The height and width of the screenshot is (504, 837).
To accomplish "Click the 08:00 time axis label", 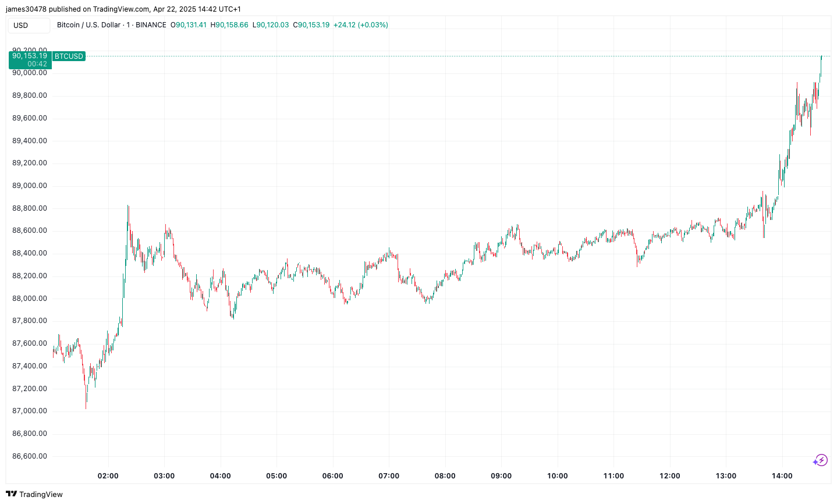I will click(445, 476).
